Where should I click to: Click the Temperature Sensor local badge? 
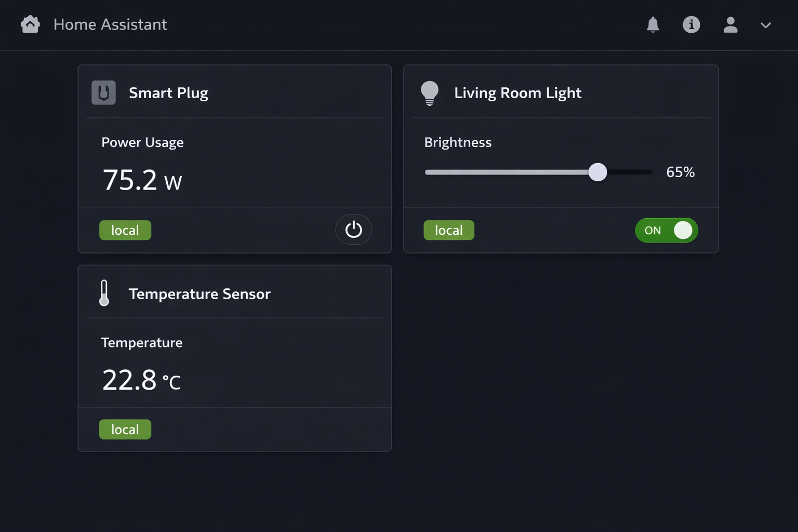coord(125,430)
